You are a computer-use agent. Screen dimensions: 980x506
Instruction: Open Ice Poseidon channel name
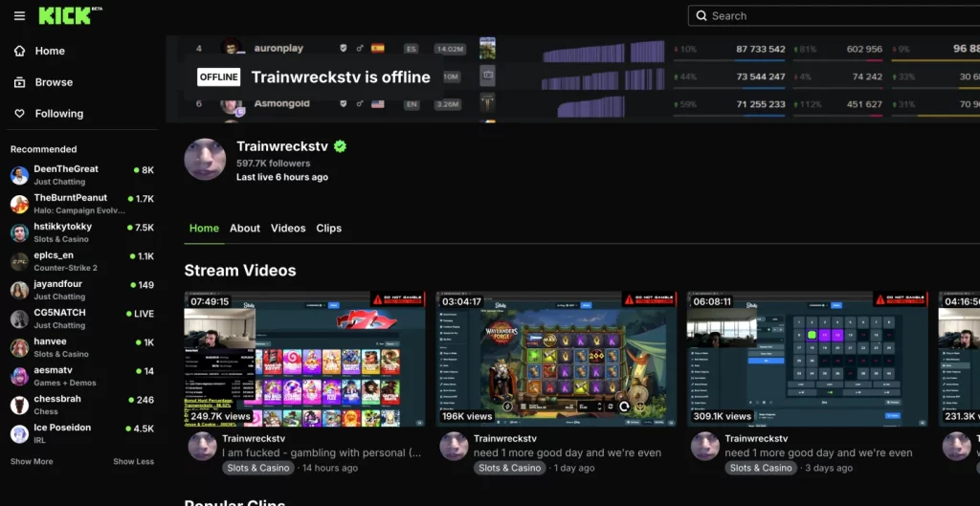62,428
